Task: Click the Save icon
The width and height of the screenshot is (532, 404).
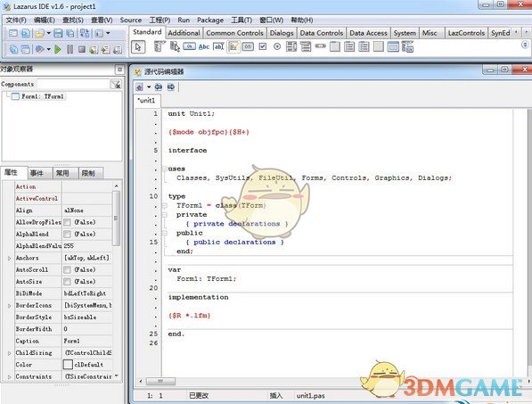Action: [x=58, y=33]
